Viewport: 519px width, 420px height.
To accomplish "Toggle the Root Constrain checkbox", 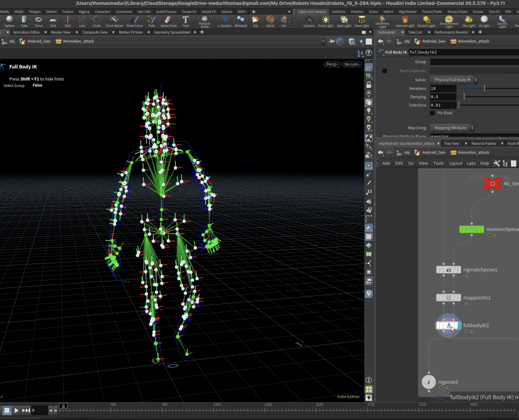I will pos(384,71).
